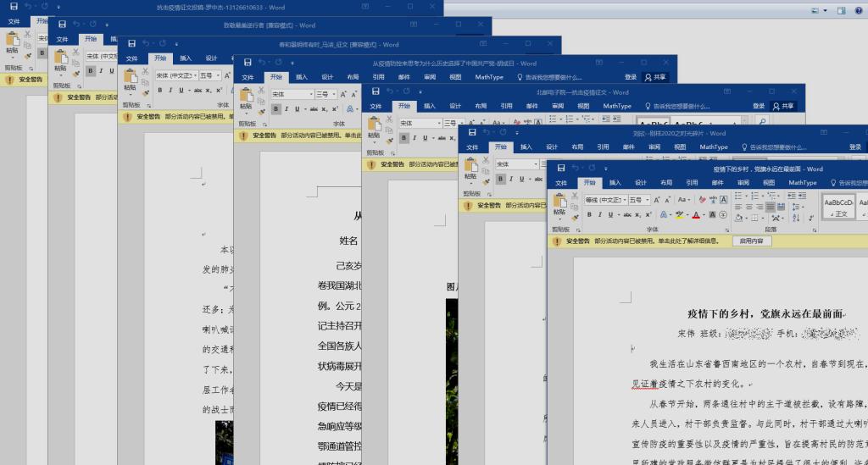Toggle bold in 疫情下的乡村 window
The height and width of the screenshot is (465, 868).
pos(589,214)
